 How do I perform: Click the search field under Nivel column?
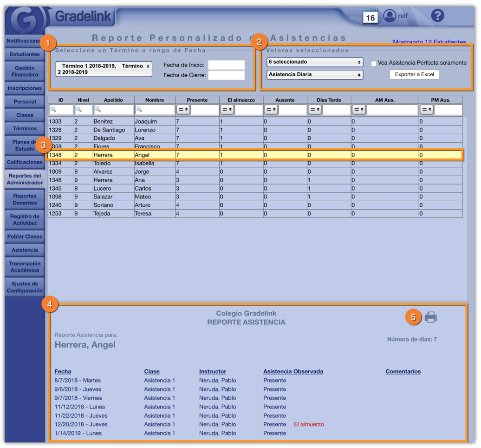(x=84, y=110)
